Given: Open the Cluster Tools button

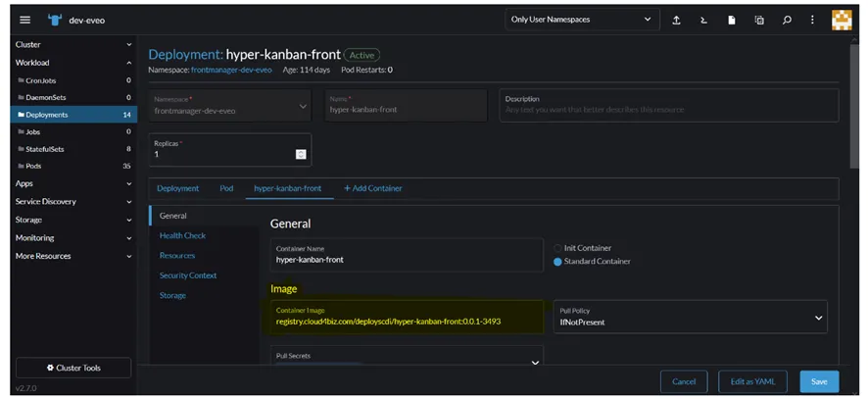Looking at the screenshot, I should tap(73, 368).
